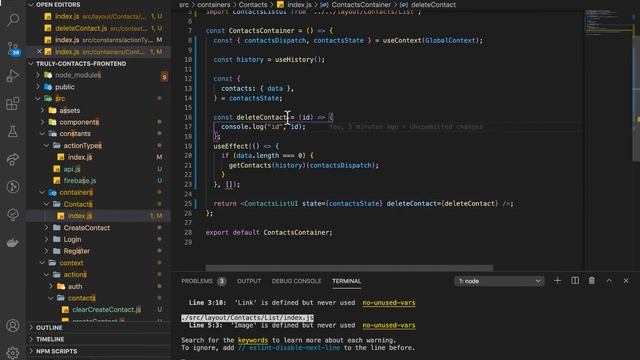
Task: Open index.js from src/layout/Contacts in Open Editors
Action: tap(98, 16)
